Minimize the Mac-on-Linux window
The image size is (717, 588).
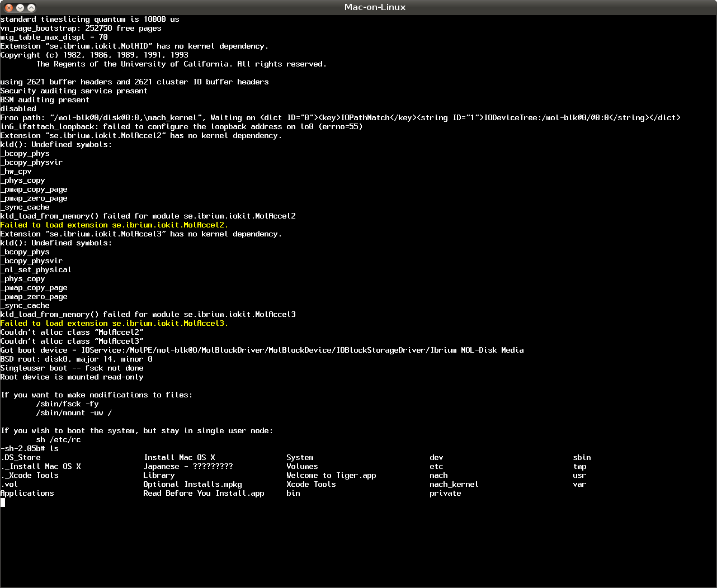point(20,7)
